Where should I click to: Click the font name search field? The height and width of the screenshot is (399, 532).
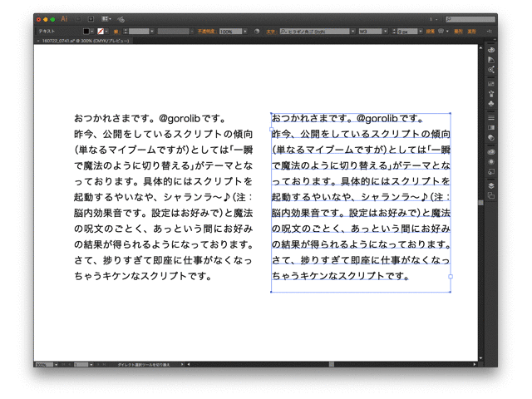(x=314, y=32)
